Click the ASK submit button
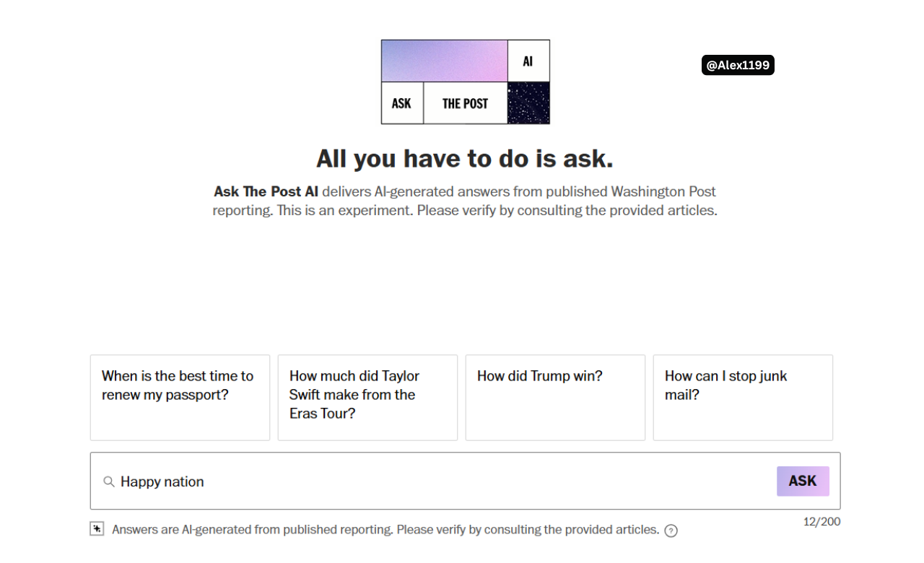The width and height of the screenshot is (924, 563). point(803,481)
